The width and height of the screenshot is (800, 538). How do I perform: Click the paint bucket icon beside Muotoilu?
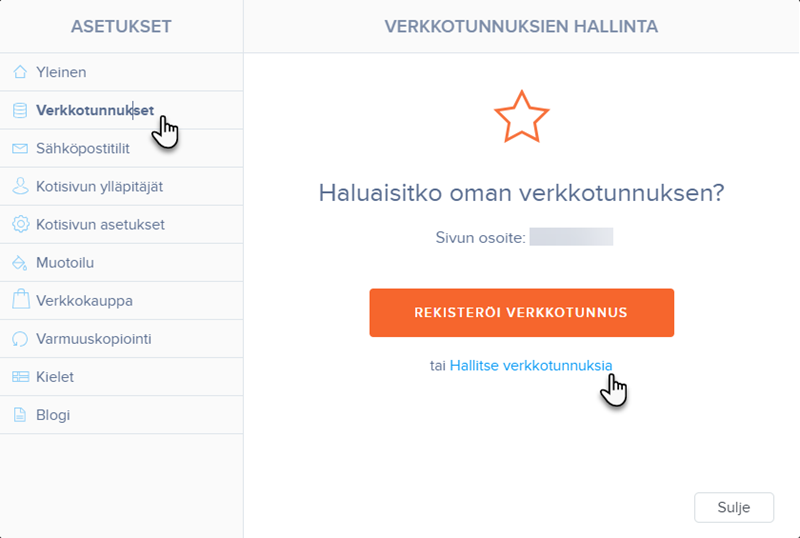[20, 263]
